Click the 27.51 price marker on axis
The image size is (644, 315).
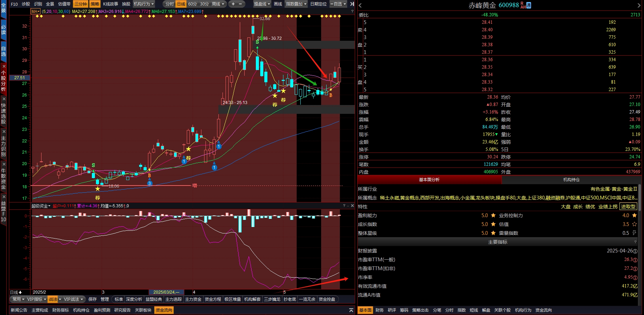click(x=20, y=78)
